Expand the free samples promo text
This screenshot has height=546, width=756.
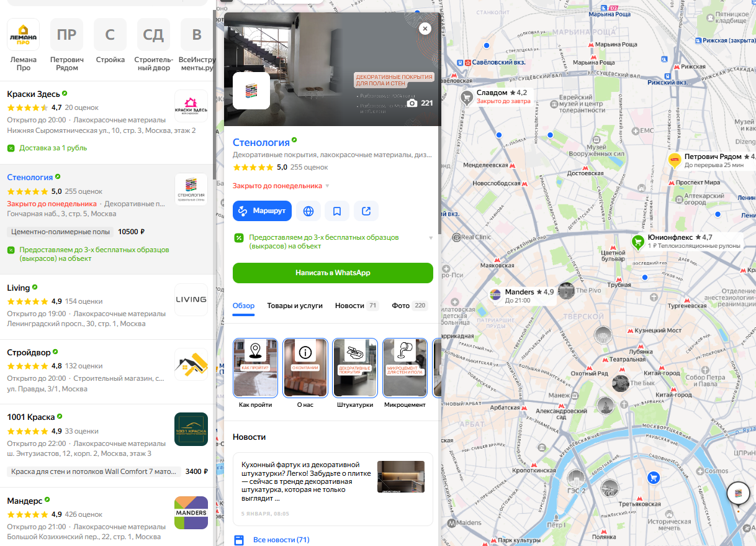(333, 242)
